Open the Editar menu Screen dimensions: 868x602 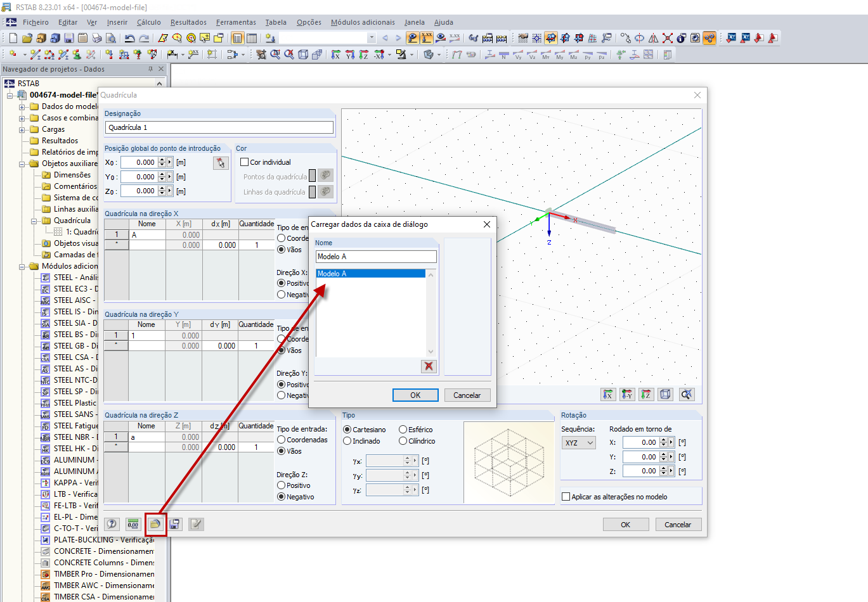click(68, 22)
